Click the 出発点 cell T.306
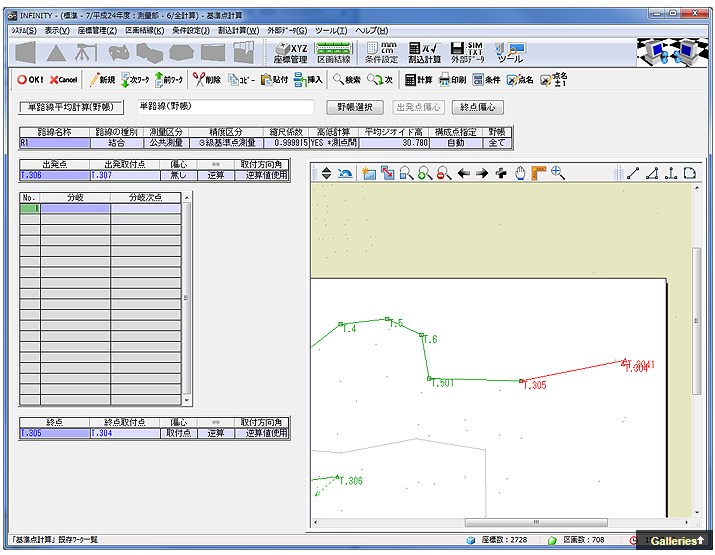 point(55,175)
